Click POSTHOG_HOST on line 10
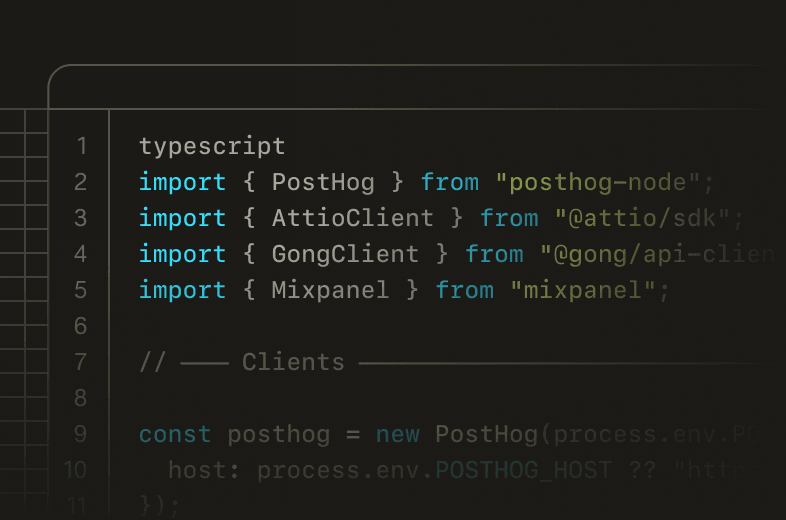786x520 pixels. pos(522,471)
